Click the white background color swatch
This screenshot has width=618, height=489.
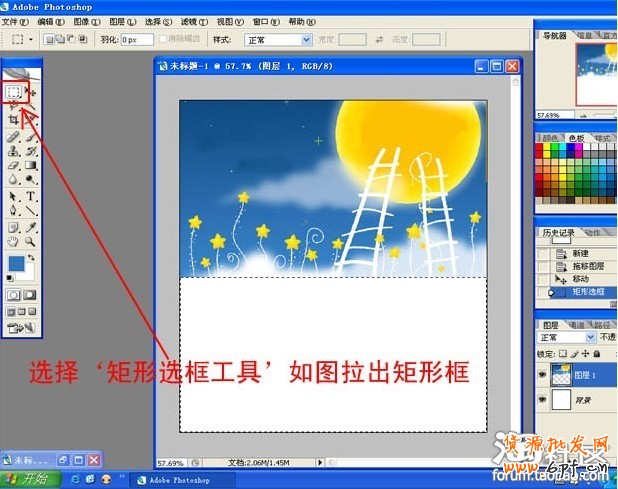[x=28, y=273]
